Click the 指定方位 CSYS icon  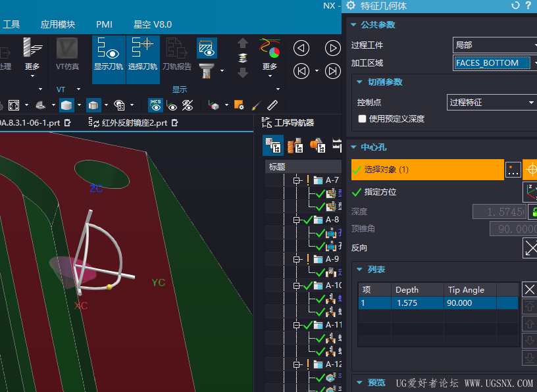[530, 191]
